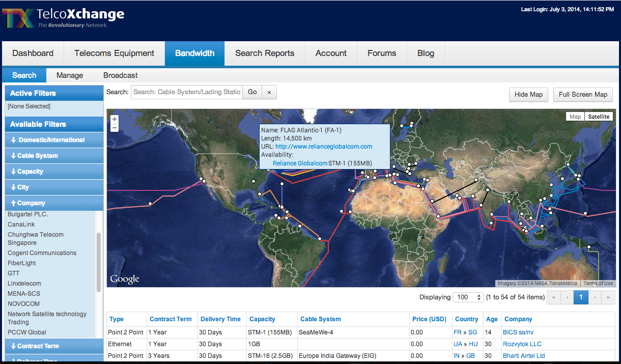This screenshot has height=364, width=621.
Task: Click the Hide Map button
Action: click(x=529, y=94)
